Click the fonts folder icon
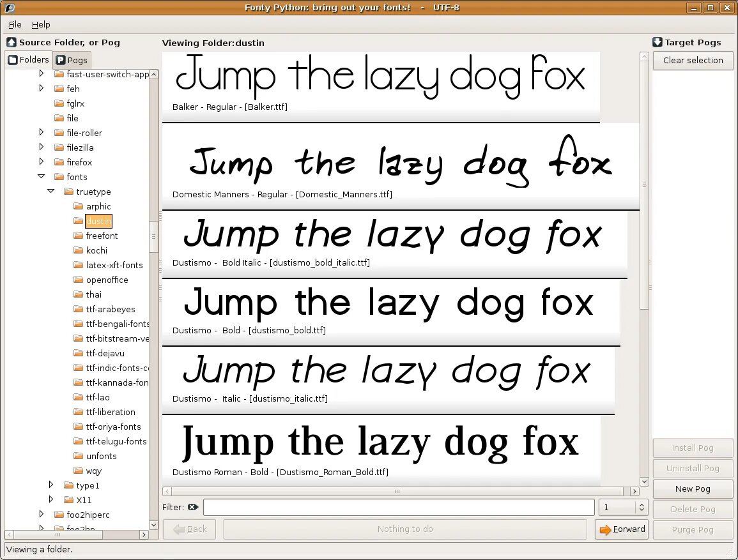Screen dimensions: 738x560 59,177
